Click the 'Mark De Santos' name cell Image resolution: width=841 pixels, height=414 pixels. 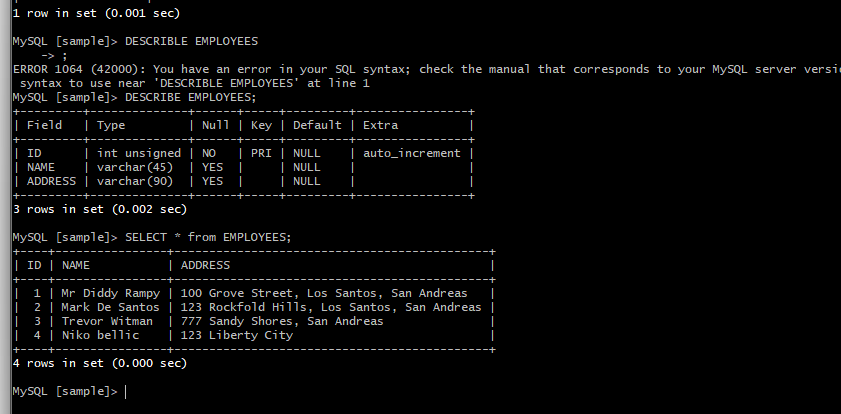pyautogui.click(x=110, y=307)
